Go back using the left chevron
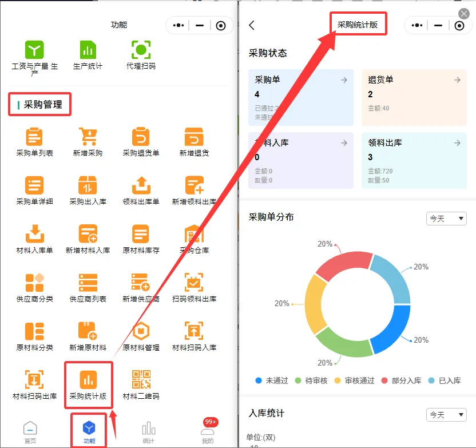 click(x=252, y=25)
